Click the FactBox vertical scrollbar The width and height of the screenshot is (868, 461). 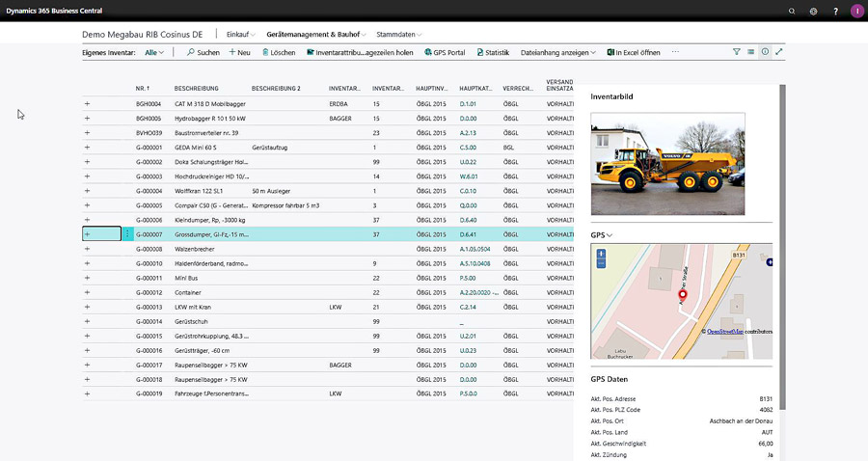point(782,247)
